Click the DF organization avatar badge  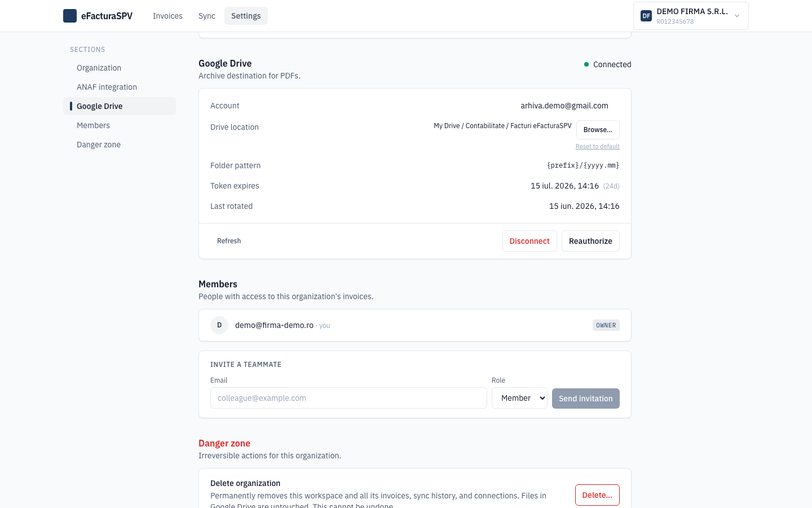click(x=646, y=16)
